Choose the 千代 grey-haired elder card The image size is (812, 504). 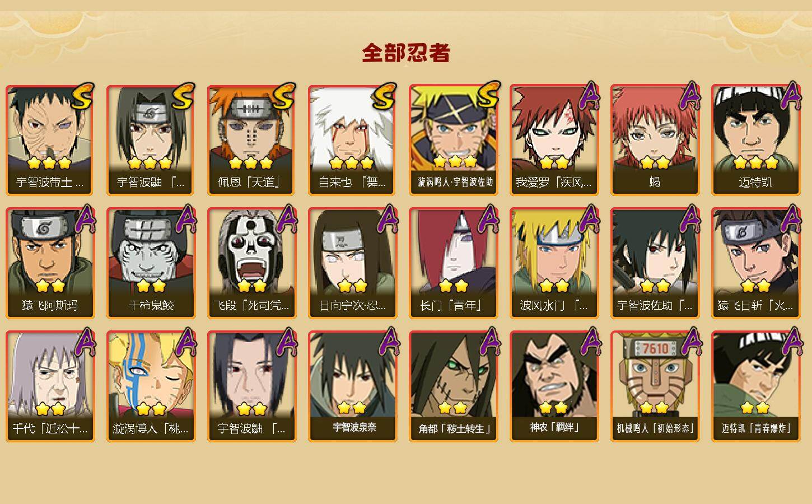point(50,386)
